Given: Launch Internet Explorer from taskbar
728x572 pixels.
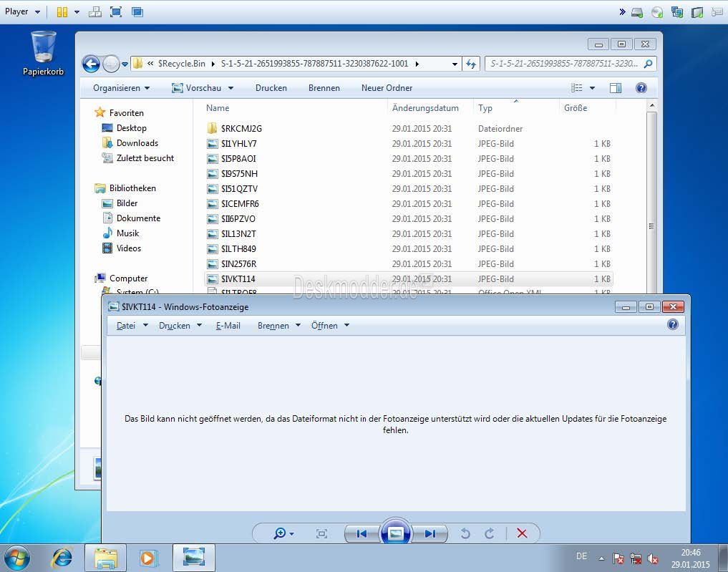Looking at the screenshot, I should pyautogui.click(x=62, y=558).
